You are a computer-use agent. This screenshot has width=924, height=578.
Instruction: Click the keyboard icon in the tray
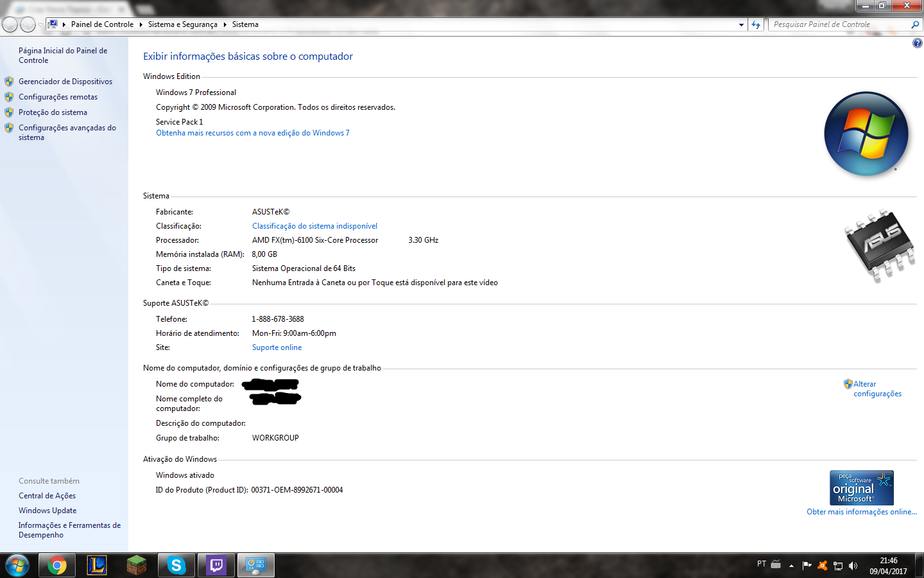(776, 565)
